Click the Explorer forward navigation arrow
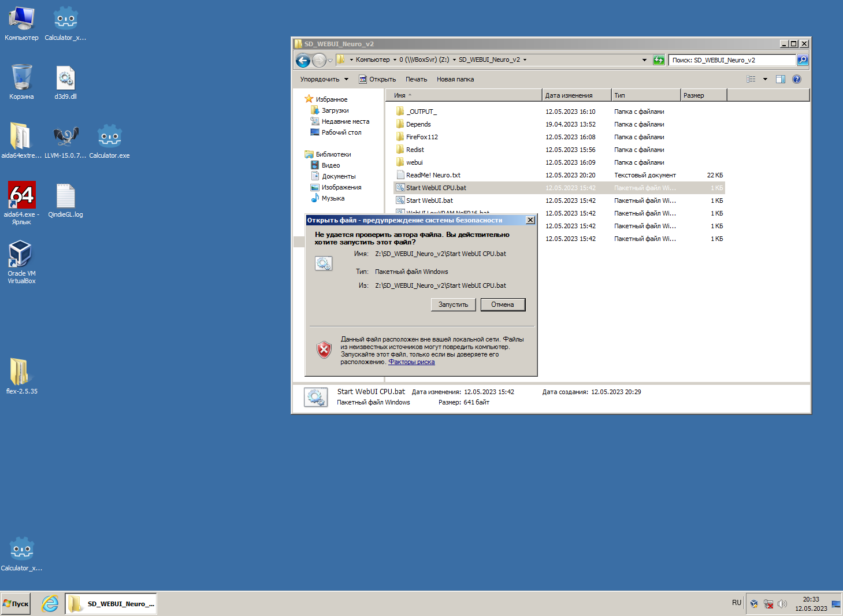 click(319, 60)
